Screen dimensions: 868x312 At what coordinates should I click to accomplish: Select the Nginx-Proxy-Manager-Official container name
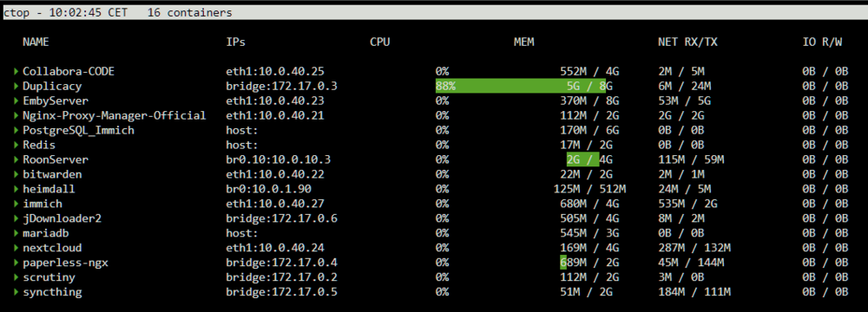[x=114, y=115]
